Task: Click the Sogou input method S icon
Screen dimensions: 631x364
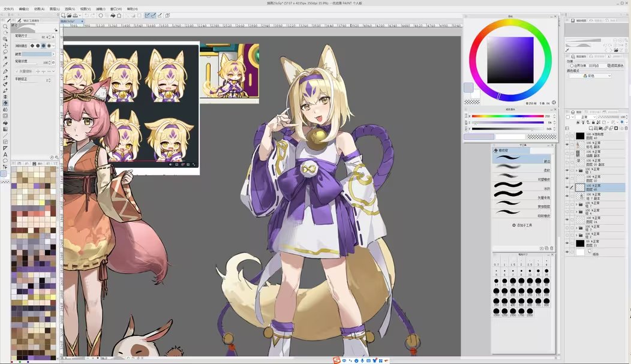Action: coord(336,360)
